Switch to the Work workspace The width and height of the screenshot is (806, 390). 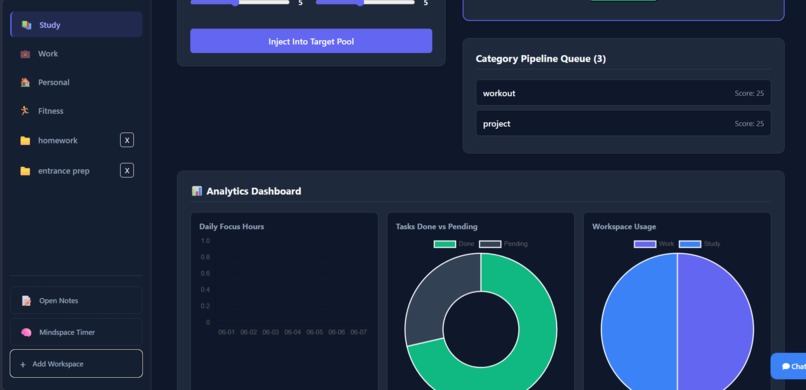point(76,54)
